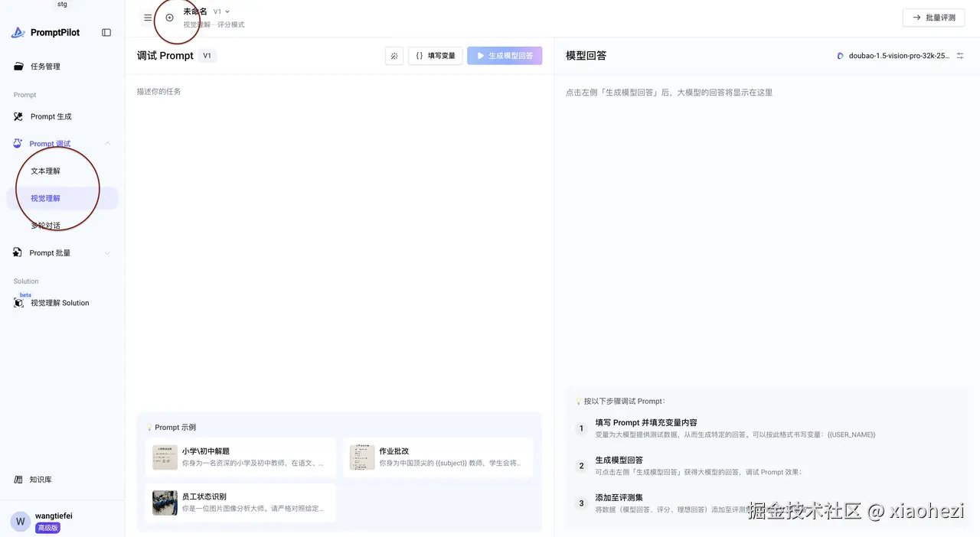Click the wangtiefei username
This screenshot has height=537, width=980.
click(54, 516)
